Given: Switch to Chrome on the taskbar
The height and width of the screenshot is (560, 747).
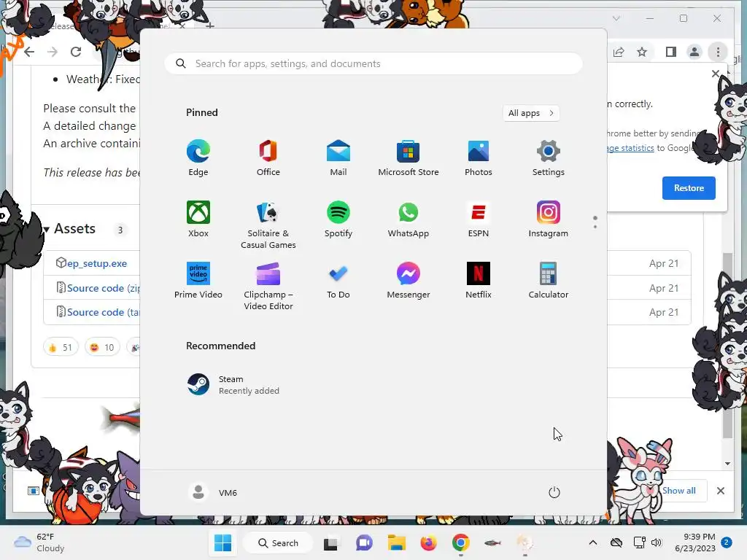Looking at the screenshot, I should pos(461,542).
